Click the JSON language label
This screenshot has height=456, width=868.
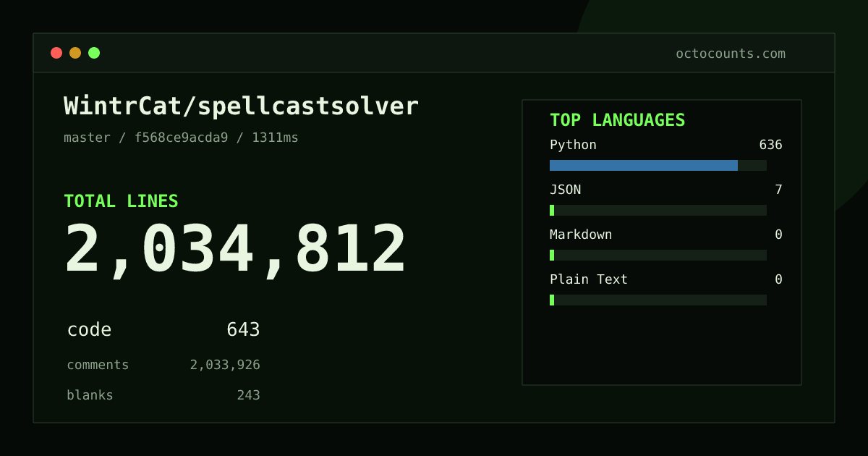565,190
